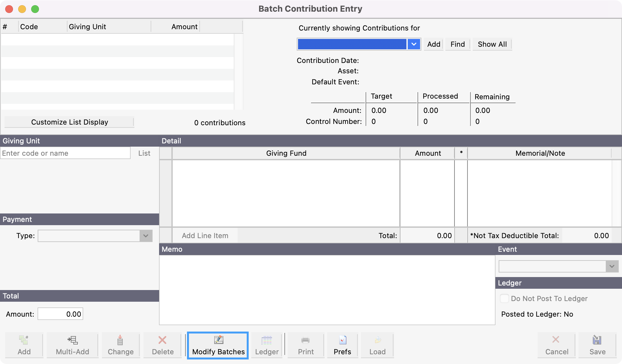The height and width of the screenshot is (364, 622).
Task: Save the batch entry
Action: point(597,345)
